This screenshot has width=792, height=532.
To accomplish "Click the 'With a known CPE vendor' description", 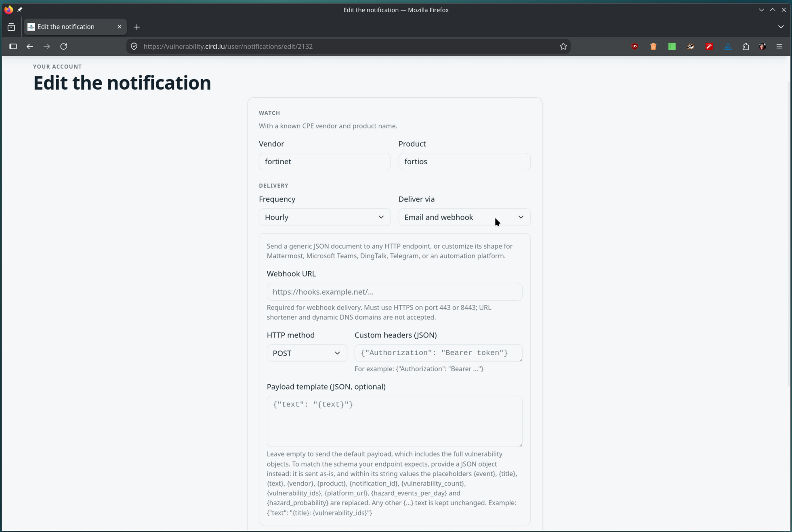I will [328, 126].
